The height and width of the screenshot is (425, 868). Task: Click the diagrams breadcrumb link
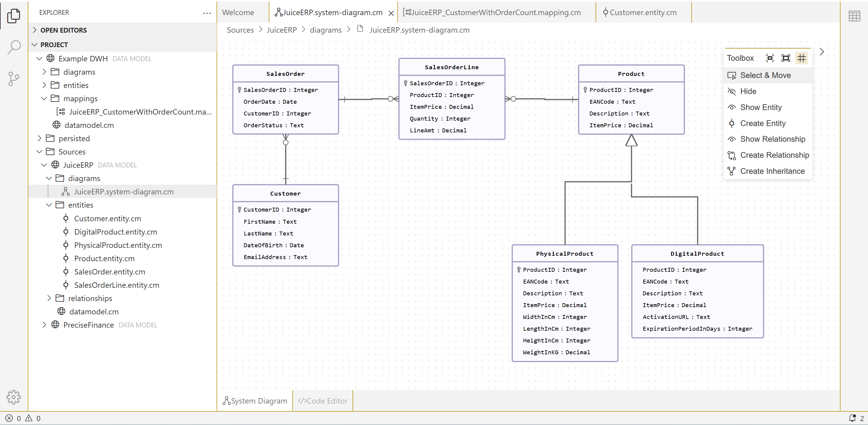pos(325,30)
